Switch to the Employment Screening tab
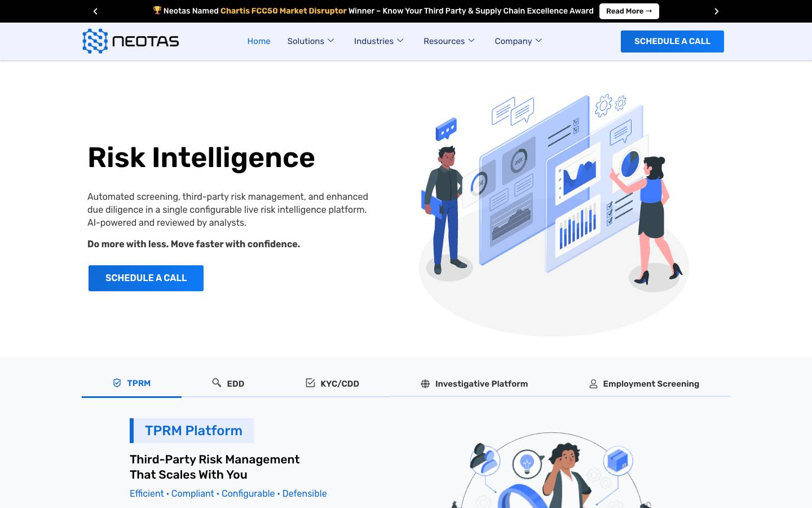Image resolution: width=812 pixels, height=508 pixels. [644, 384]
